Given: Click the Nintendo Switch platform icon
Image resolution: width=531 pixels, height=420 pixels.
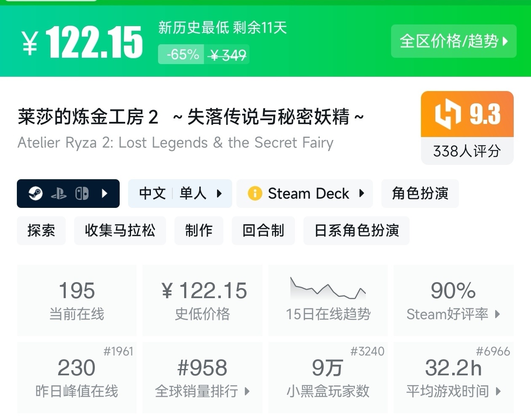Looking at the screenshot, I should (x=82, y=194).
